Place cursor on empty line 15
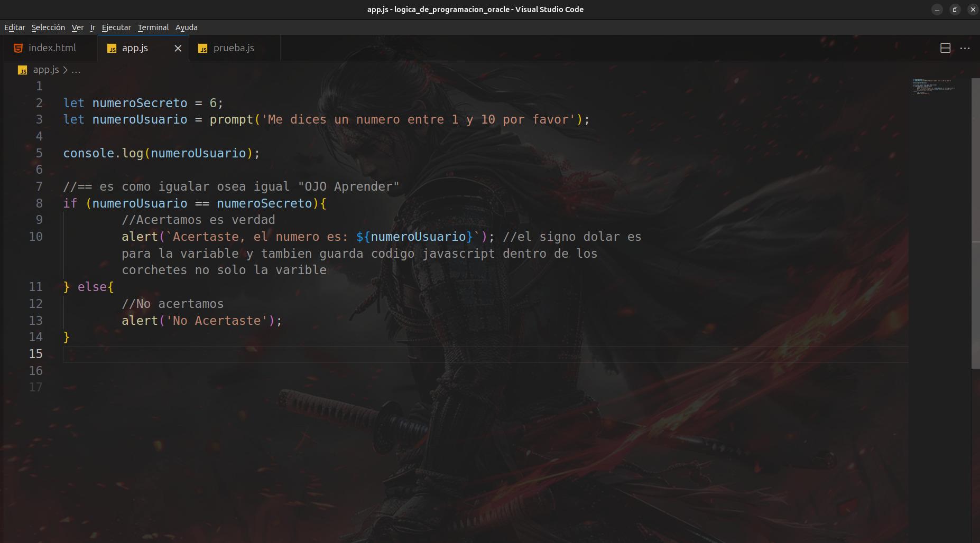Viewport: 980px width, 543px height. [485, 354]
